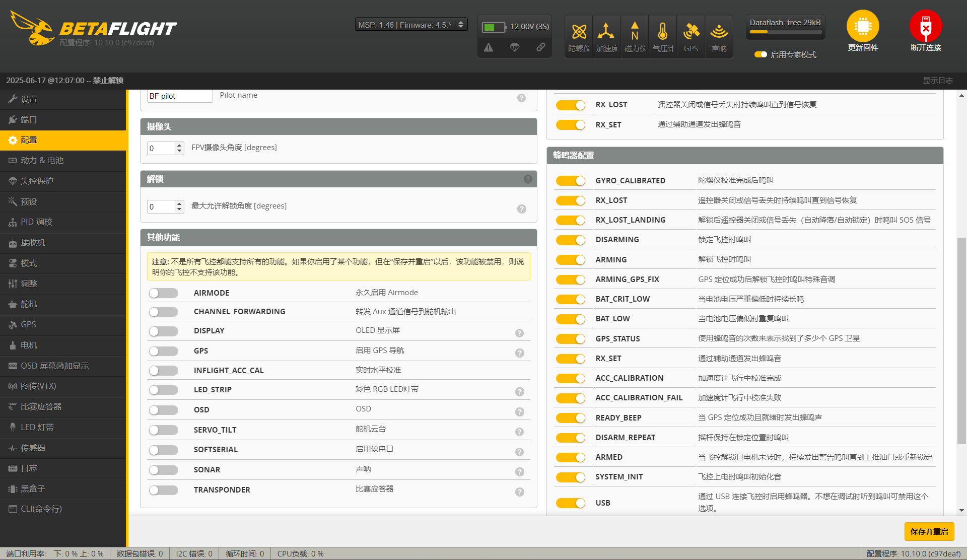This screenshot has height=560, width=967.
Task: Open the Failsafe tab
Action: click(x=63, y=181)
